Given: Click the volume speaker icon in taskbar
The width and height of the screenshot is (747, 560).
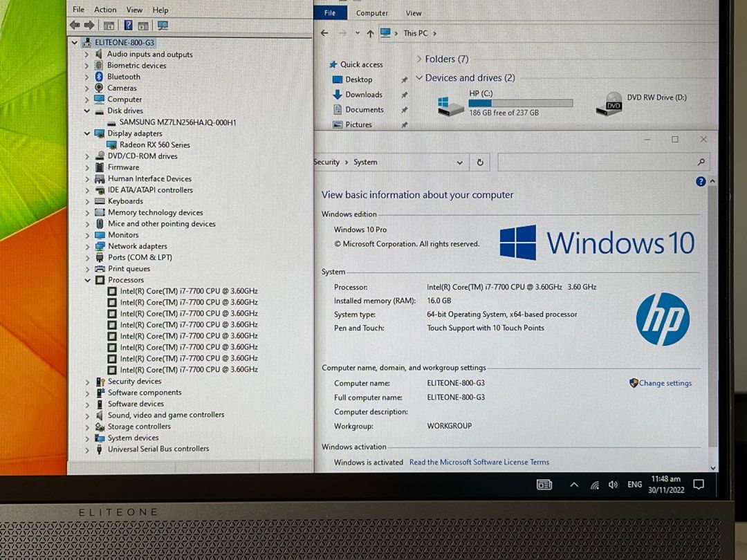Looking at the screenshot, I should coord(613,485).
